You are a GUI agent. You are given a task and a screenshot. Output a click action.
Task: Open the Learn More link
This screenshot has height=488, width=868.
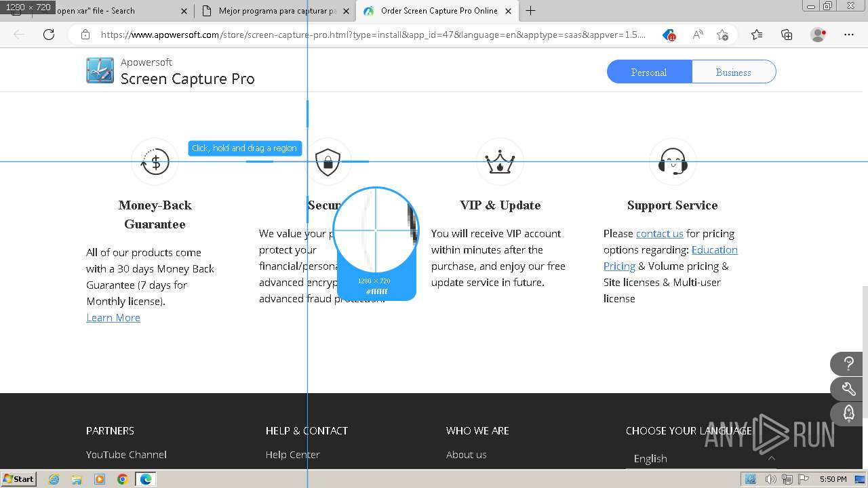coord(113,317)
